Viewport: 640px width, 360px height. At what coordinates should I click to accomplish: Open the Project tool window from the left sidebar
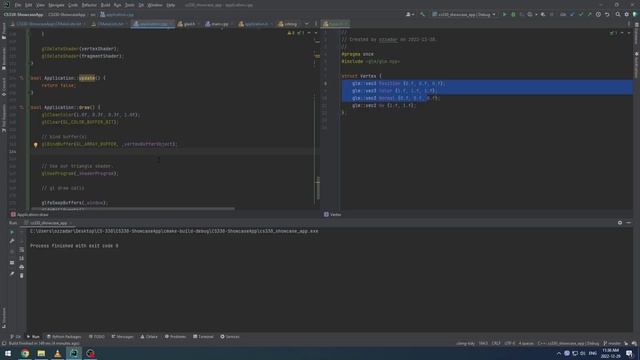4,31
